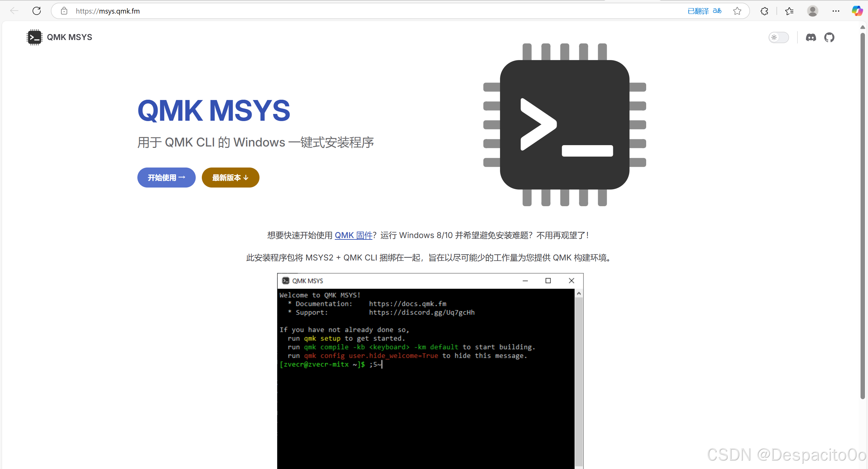The image size is (868, 469).
Task: Toggle the dark mode switch
Action: (x=779, y=37)
